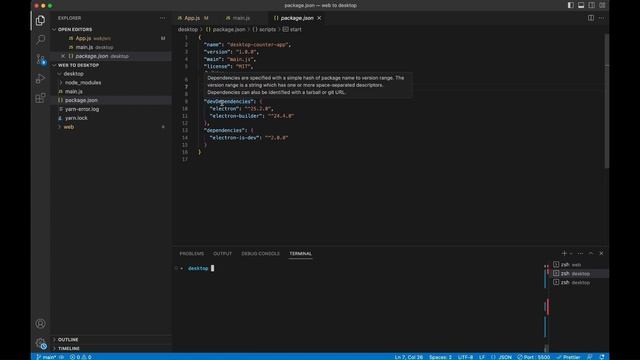Click scripts breadcrumb segment
The image size is (640, 360).
click(x=264, y=29)
